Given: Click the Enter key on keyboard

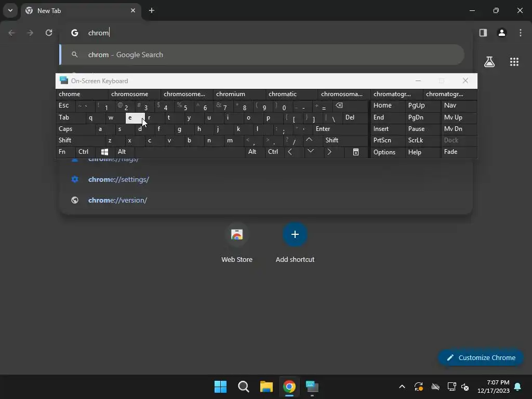Looking at the screenshot, I should [x=340, y=129].
